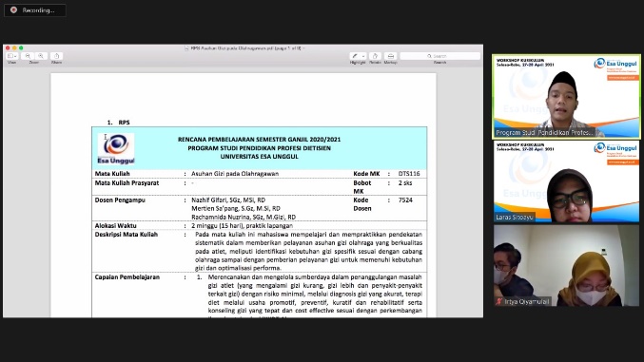Click into the Preview Search field
Screen dimensions: 644x362
[439, 56]
